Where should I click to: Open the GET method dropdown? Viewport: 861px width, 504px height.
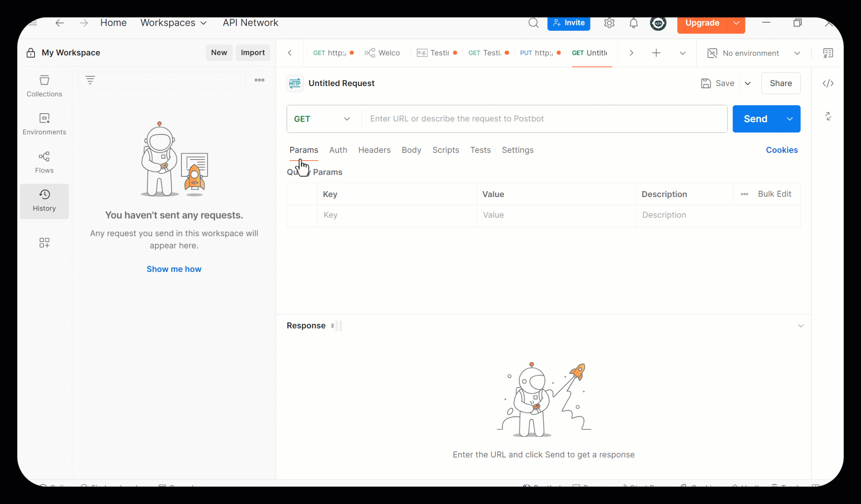point(322,119)
